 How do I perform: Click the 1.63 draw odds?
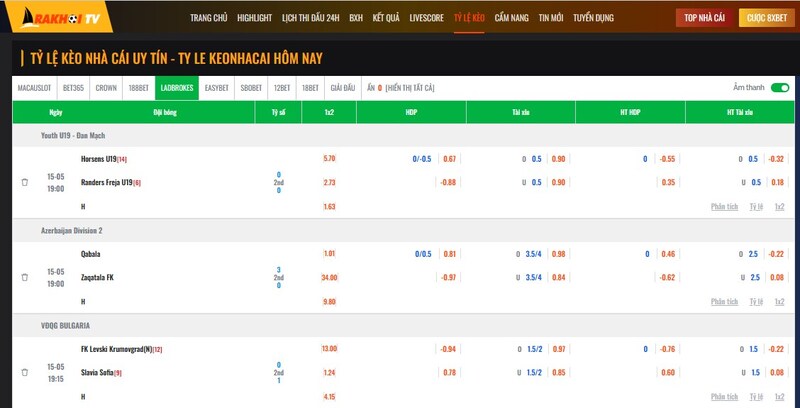coord(329,207)
